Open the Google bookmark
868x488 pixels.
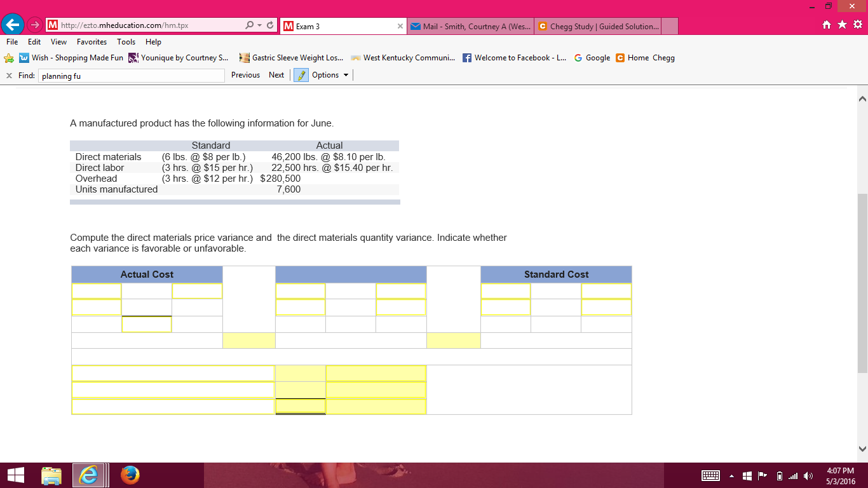click(592, 58)
